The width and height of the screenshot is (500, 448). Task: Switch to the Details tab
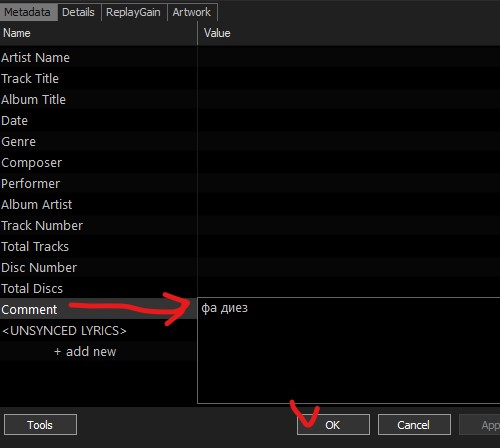pos(78,12)
